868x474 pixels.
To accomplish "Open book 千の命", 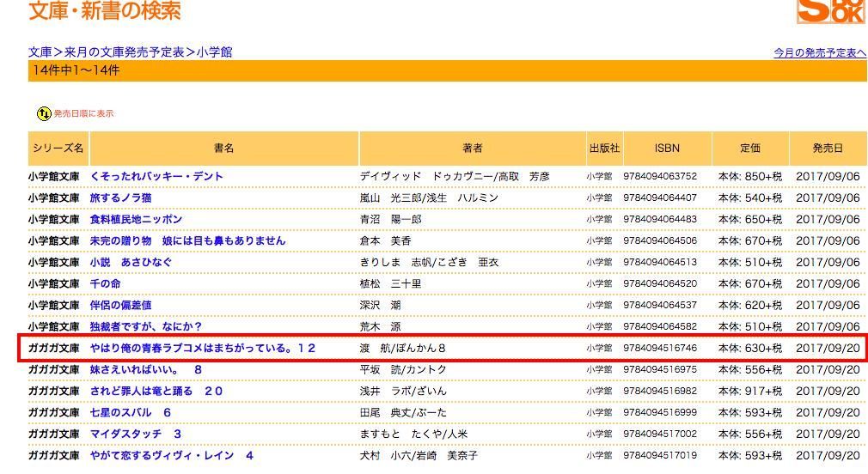I will [105, 283].
